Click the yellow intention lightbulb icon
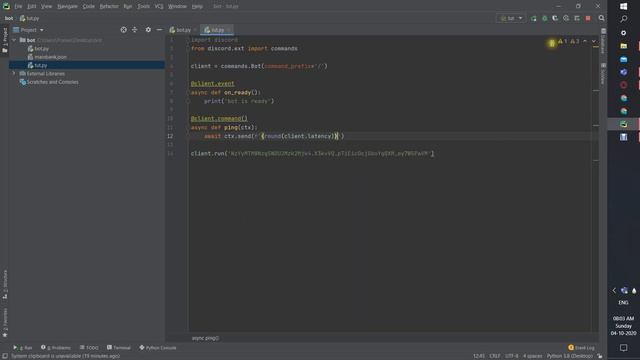The height and width of the screenshot is (360, 640). point(552,43)
